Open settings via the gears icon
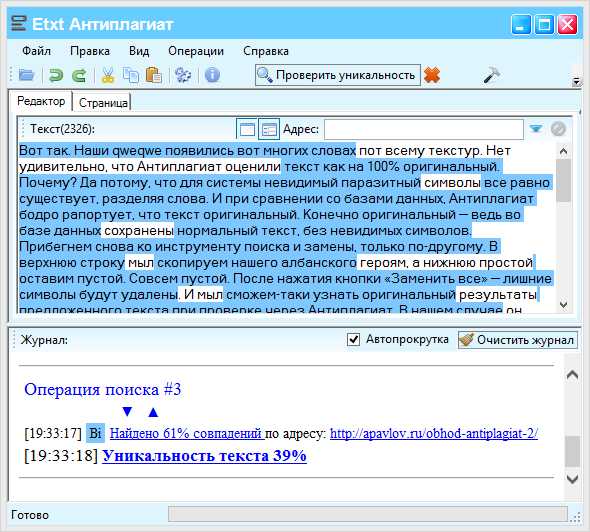Image resolution: width=590 pixels, height=532 pixels. (x=183, y=75)
